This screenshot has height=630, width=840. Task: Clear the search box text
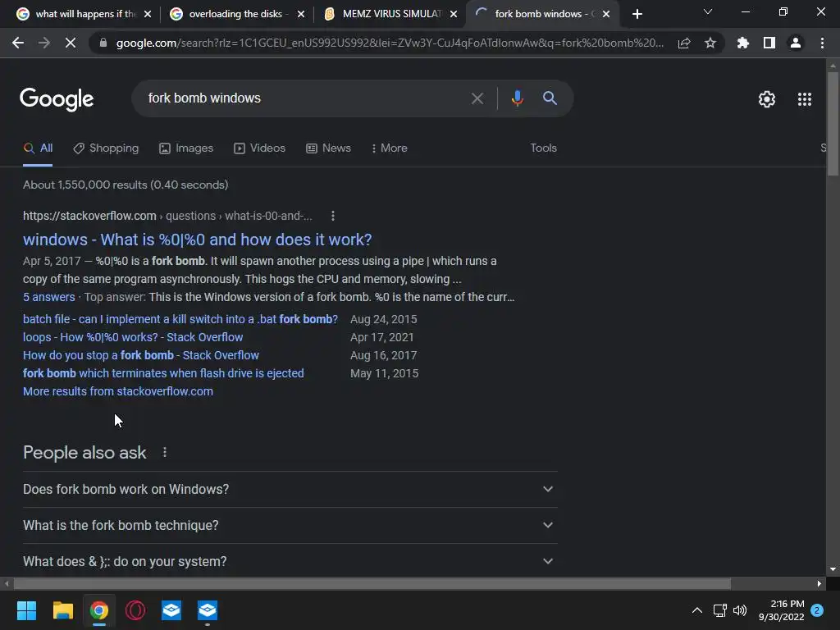coord(477,98)
